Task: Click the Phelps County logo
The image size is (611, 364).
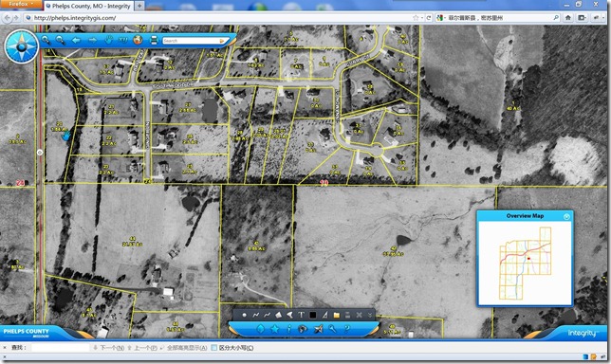Action: pyautogui.click(x=27, y=333)
